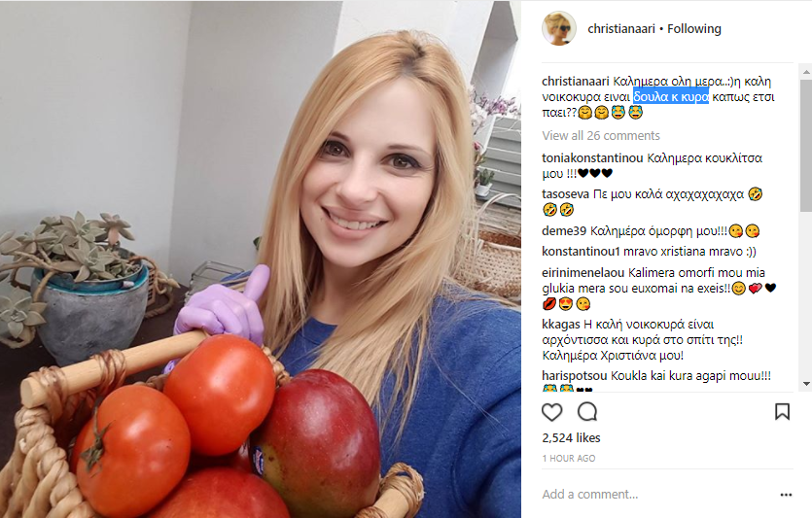Screen dimensions: 812x518
Task: Open eirinimenelaou commenter profile
Action: (583, 273)
